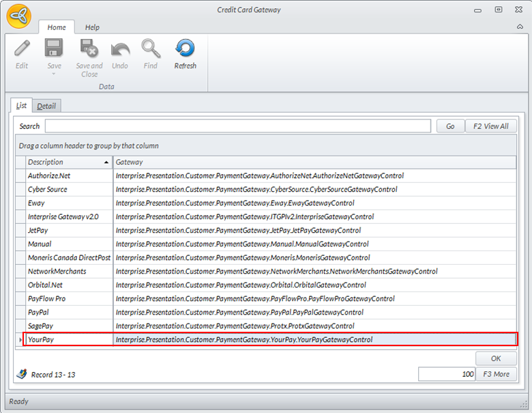
Task: Switch to the Detail tab
Action: coord(46,106)
